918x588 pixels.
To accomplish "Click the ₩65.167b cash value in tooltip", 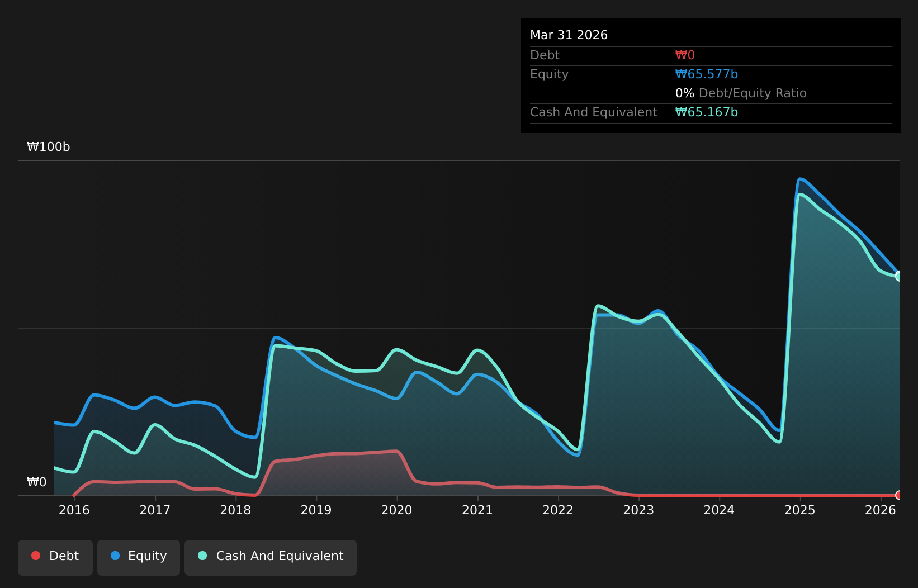I will point(707,112).
